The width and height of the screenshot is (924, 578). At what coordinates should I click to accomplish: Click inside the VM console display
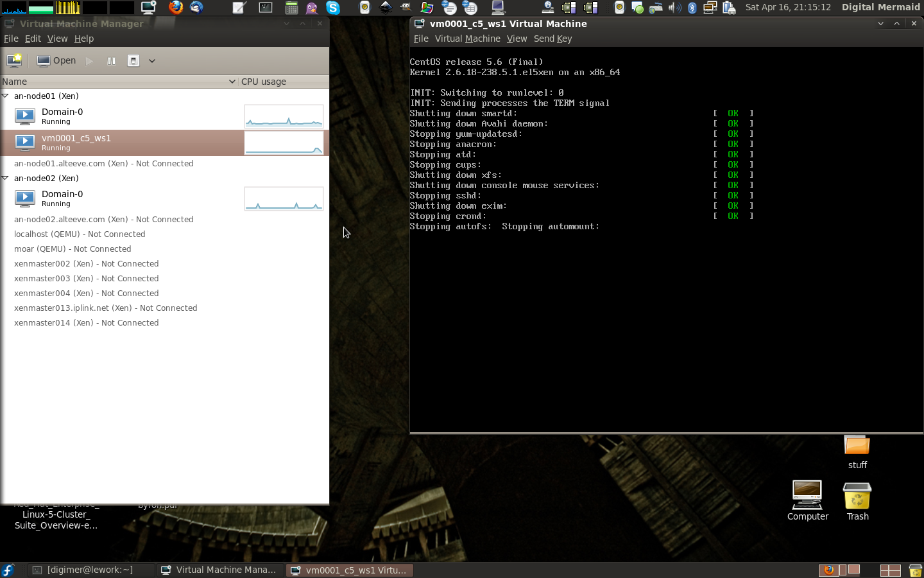666,241
